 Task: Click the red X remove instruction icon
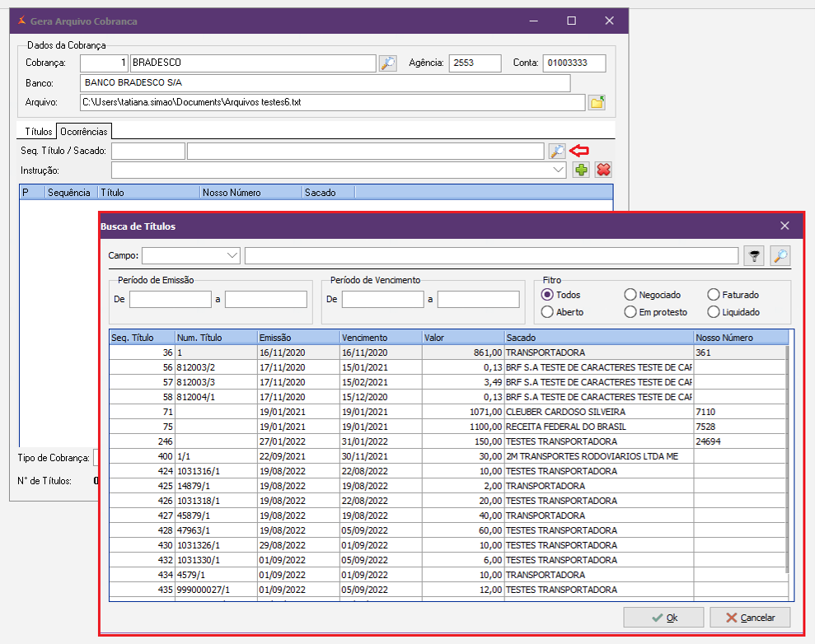(x=603, y=170)
